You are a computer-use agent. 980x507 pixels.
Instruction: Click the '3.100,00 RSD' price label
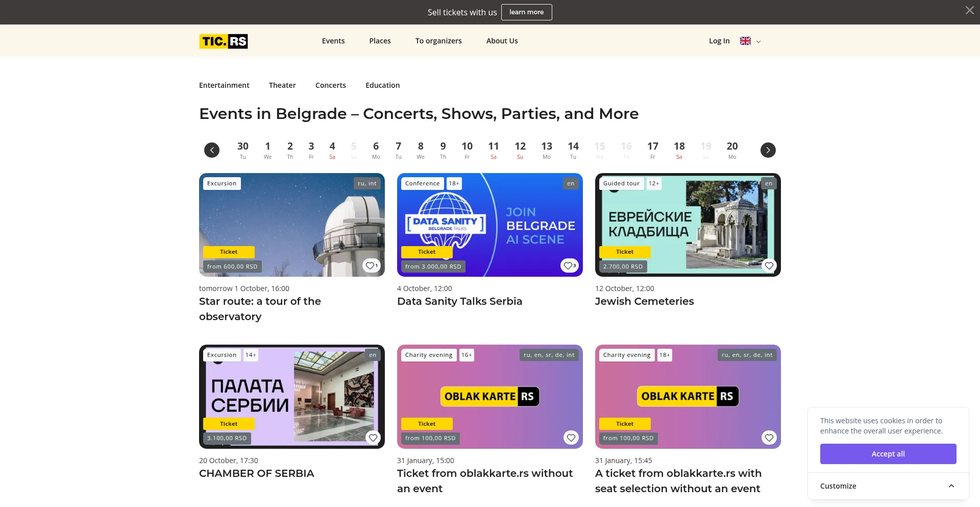[x=227, y=438]
